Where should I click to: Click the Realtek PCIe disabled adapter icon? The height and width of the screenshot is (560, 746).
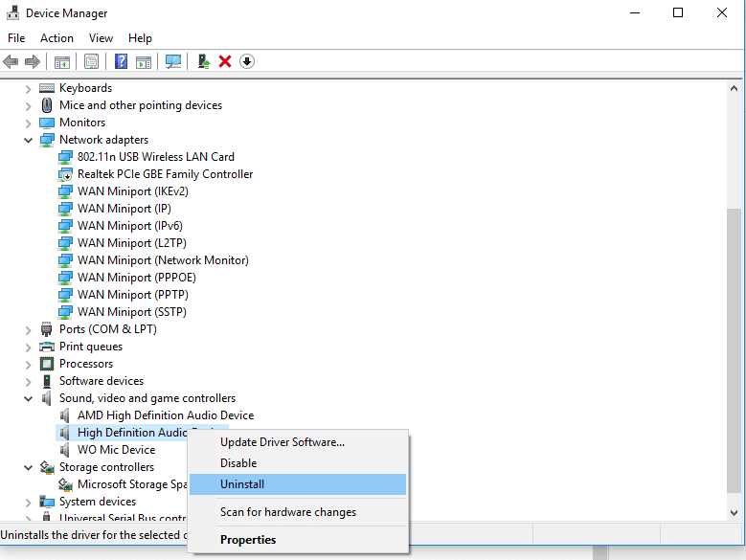[x=65, y=174]
